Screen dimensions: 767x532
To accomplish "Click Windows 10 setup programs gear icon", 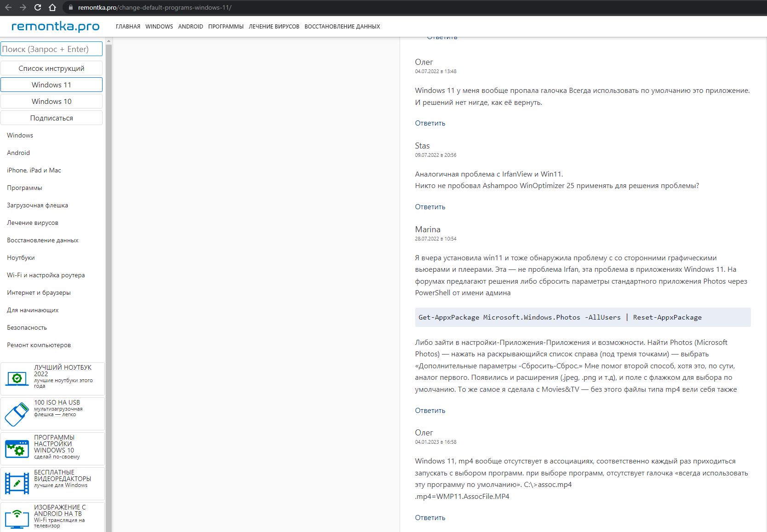I will [x=17, y=449].
